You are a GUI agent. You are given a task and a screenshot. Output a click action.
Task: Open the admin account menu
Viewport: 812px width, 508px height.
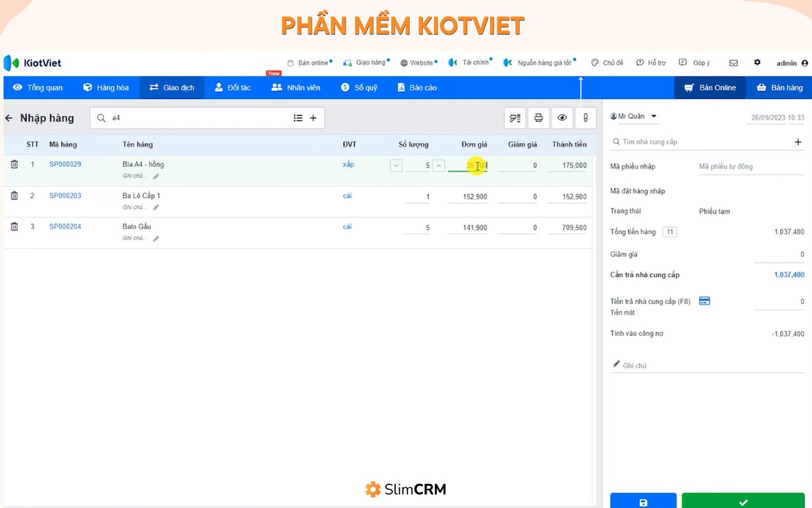(x=792, y=63)
